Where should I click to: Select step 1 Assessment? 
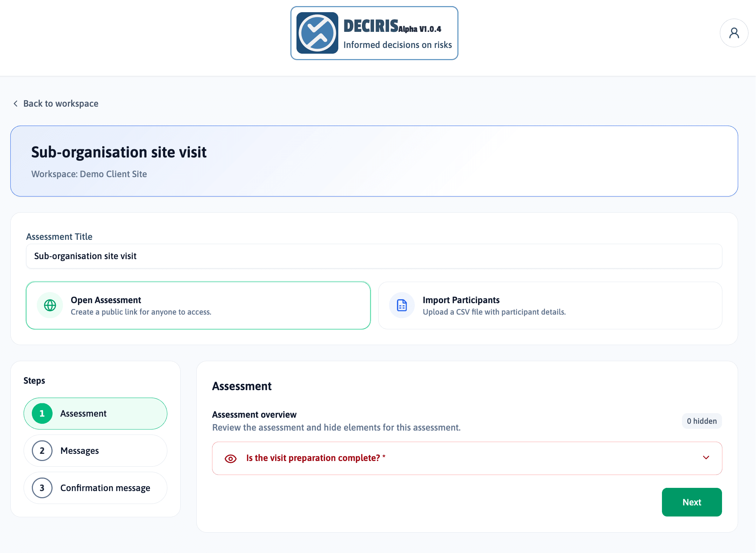(95, 413)
